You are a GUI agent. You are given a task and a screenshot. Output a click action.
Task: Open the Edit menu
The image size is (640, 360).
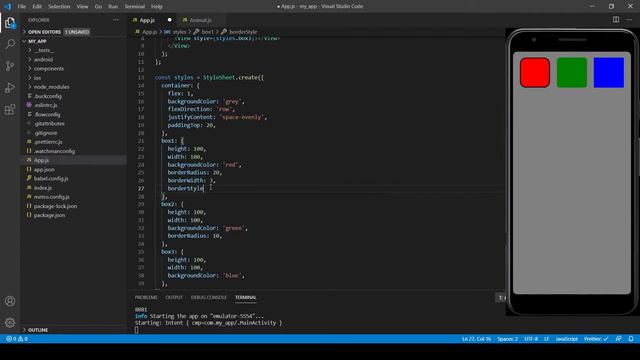(x=37, y=7)
